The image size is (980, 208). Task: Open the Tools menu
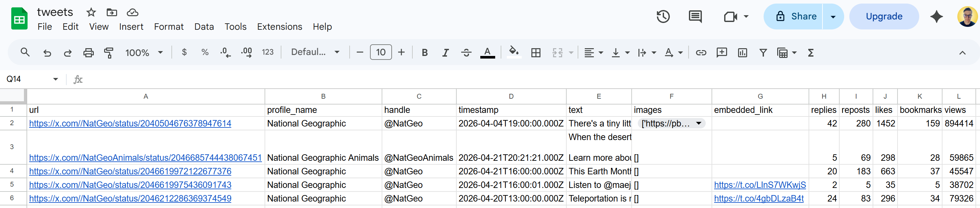[235, 27]
